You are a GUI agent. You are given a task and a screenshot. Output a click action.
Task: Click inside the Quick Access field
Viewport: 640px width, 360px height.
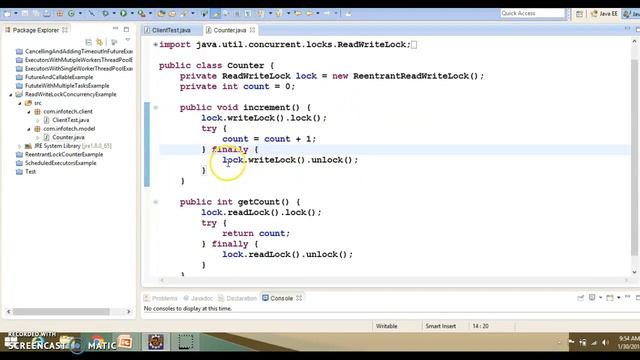coord(532,13)
